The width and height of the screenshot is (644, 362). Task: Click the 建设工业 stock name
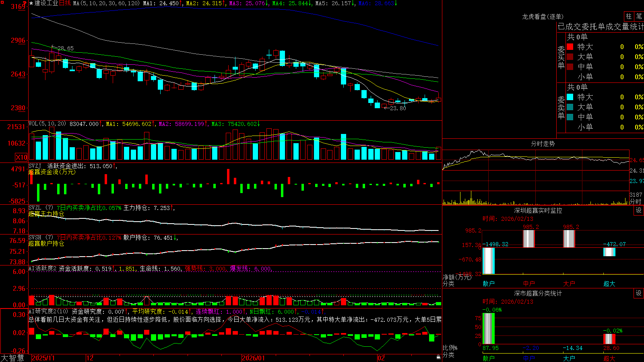pyautogui.click(x=46, y=3)
